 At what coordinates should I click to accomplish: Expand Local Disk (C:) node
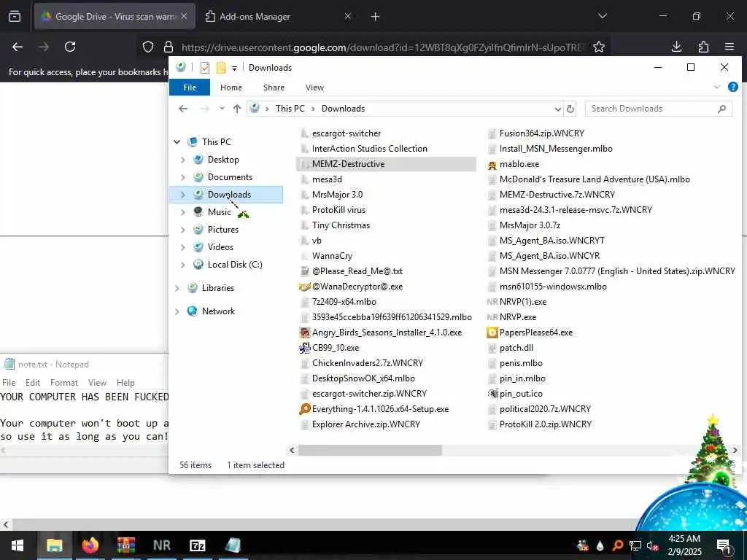(183, 265)
